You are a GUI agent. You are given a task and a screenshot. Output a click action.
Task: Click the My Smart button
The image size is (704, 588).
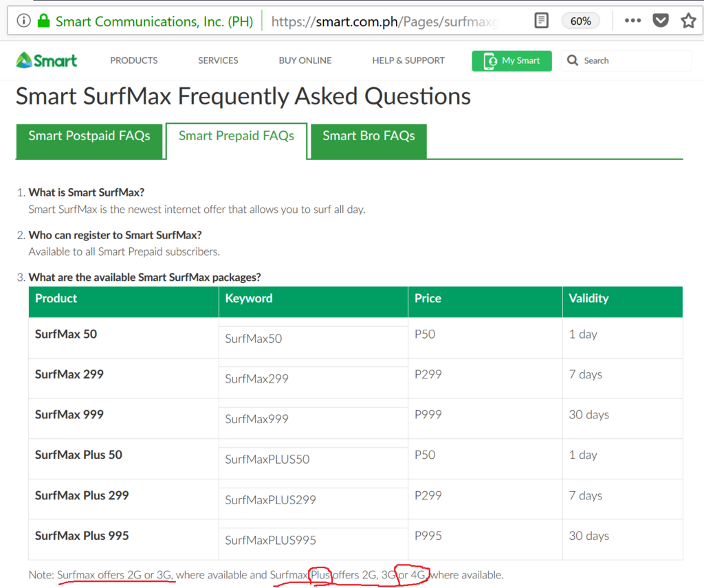coord(511,60)
